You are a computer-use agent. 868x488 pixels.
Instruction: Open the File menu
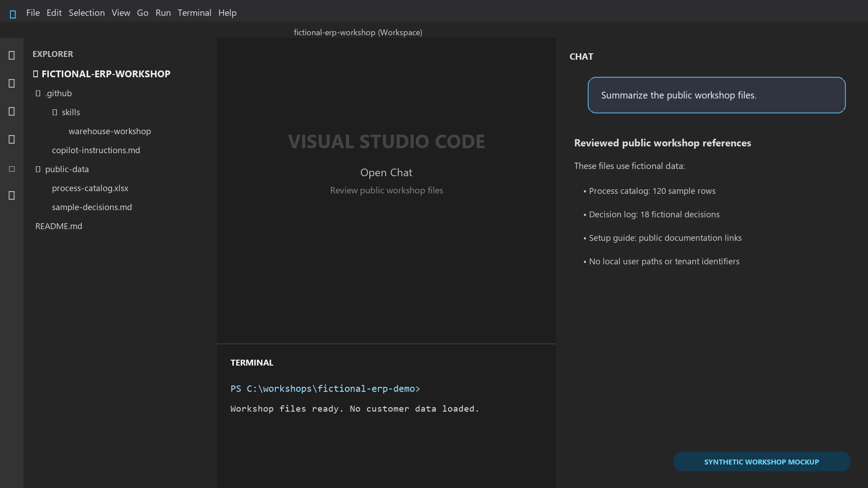click(33, 13)
